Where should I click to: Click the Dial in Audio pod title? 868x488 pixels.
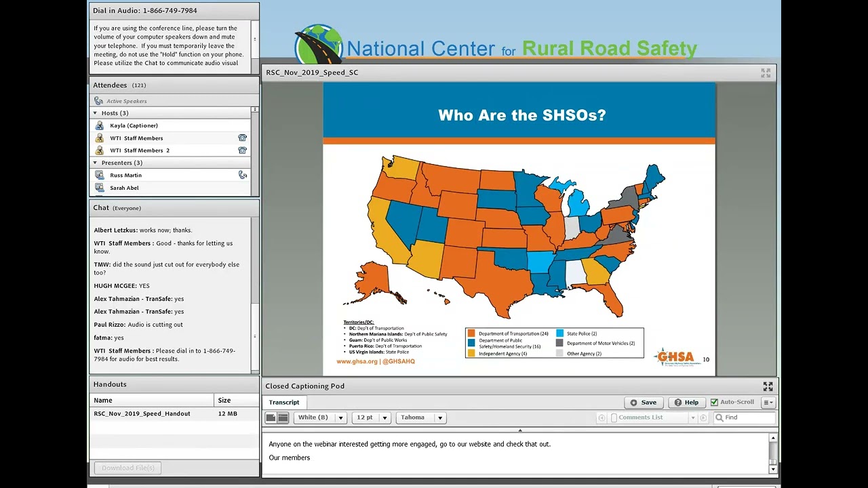[145, 11]
